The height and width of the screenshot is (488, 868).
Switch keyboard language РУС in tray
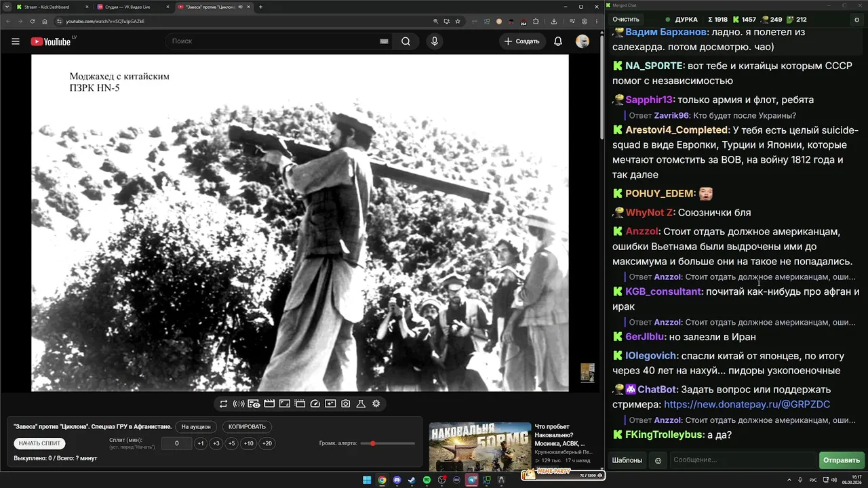click(x=813, y=480)
